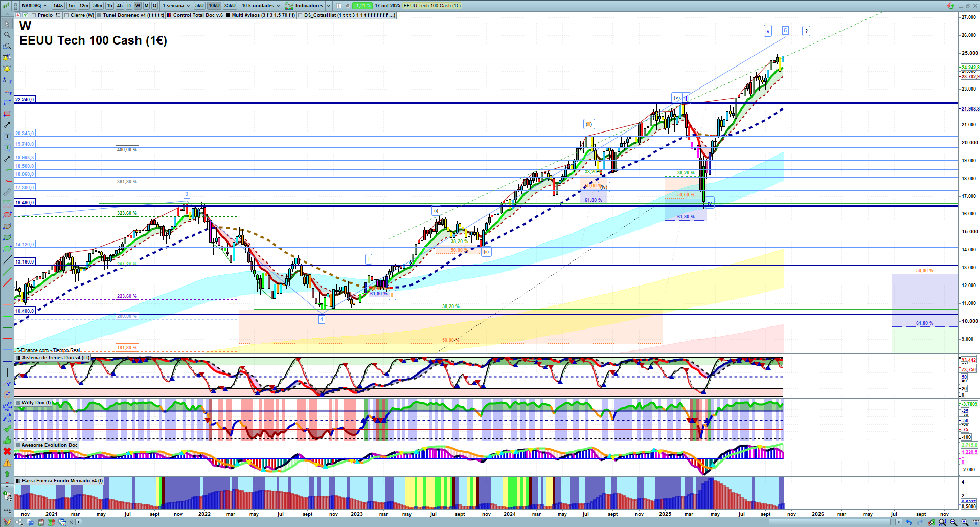The image size is (980, 527).
Task: Switch to the 1h timeframe
Action: point(109,6)
